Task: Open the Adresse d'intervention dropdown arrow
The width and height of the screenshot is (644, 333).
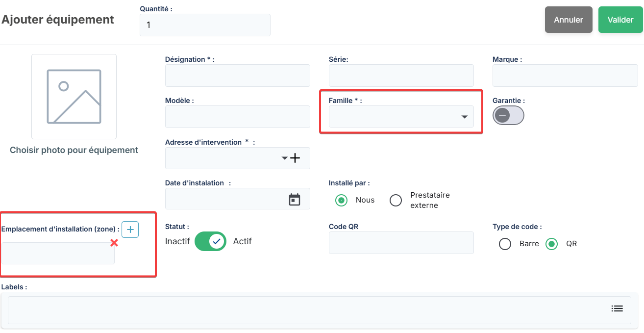Action: 284,158
